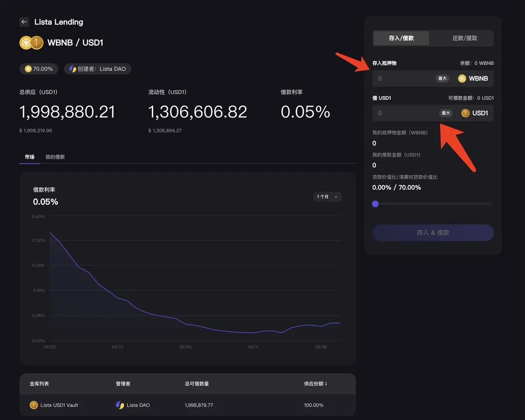This screenshot has width=525, height=420.
Task: Click 1,998,879.77 in the vault table
Action: point(199,405)
